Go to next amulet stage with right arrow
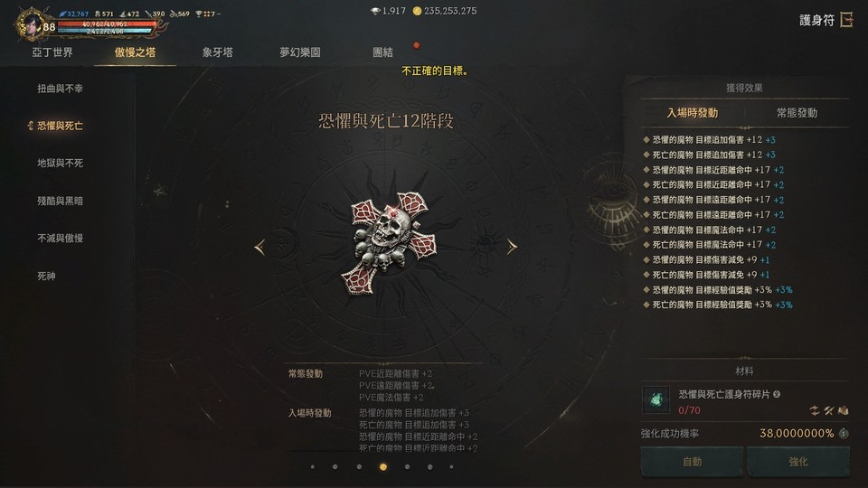 (x=512, y=246)
